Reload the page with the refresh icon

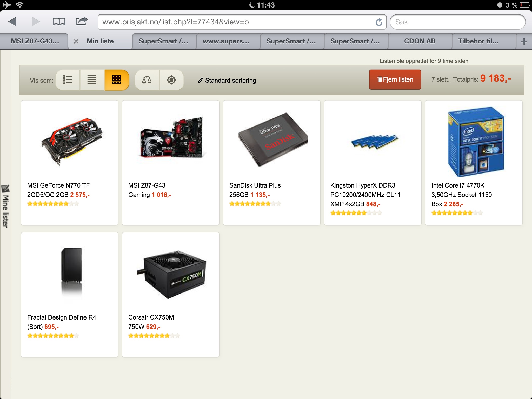point(379,22)
